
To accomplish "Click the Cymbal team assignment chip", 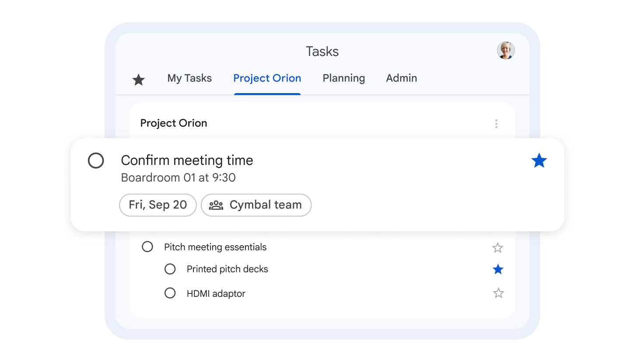I will [256, 205].
